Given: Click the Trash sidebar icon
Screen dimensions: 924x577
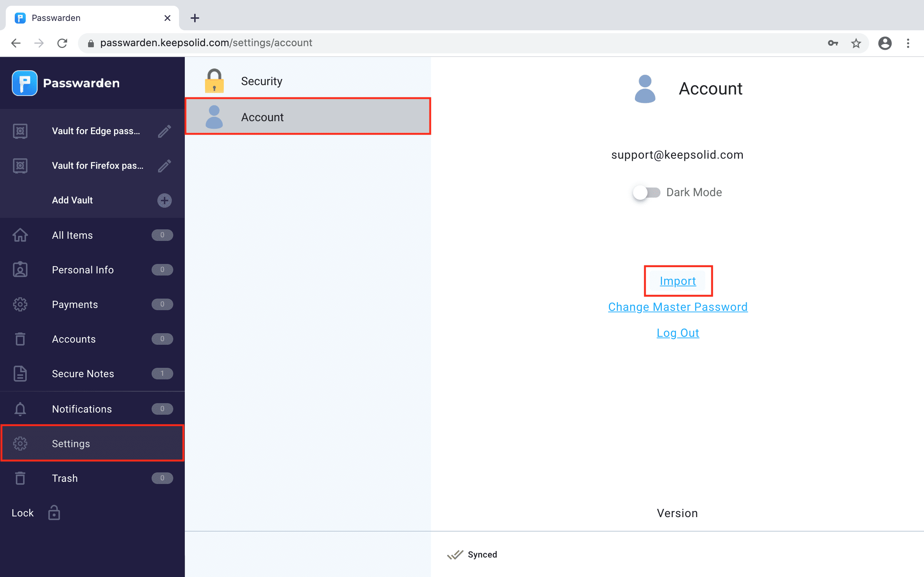Looking at the screenshot, I should (x=21, y=478).
